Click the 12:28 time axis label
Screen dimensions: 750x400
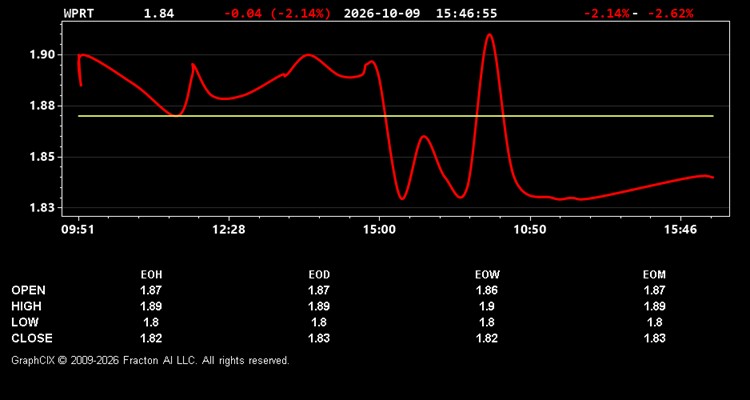229,230
